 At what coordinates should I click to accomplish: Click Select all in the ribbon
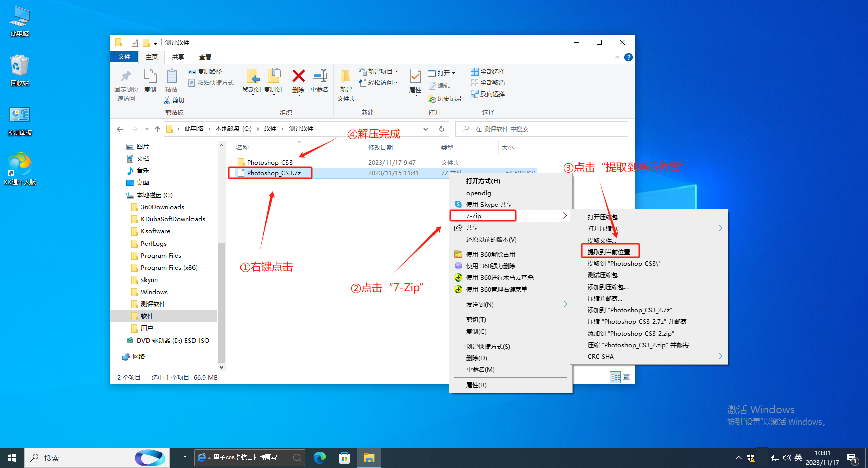(x=488, y=72)
